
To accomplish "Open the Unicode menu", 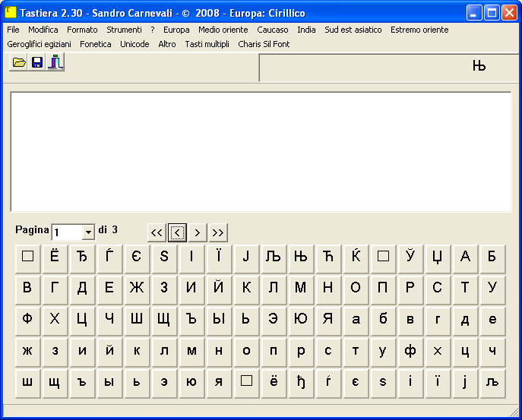I will [x=134, y=44].
